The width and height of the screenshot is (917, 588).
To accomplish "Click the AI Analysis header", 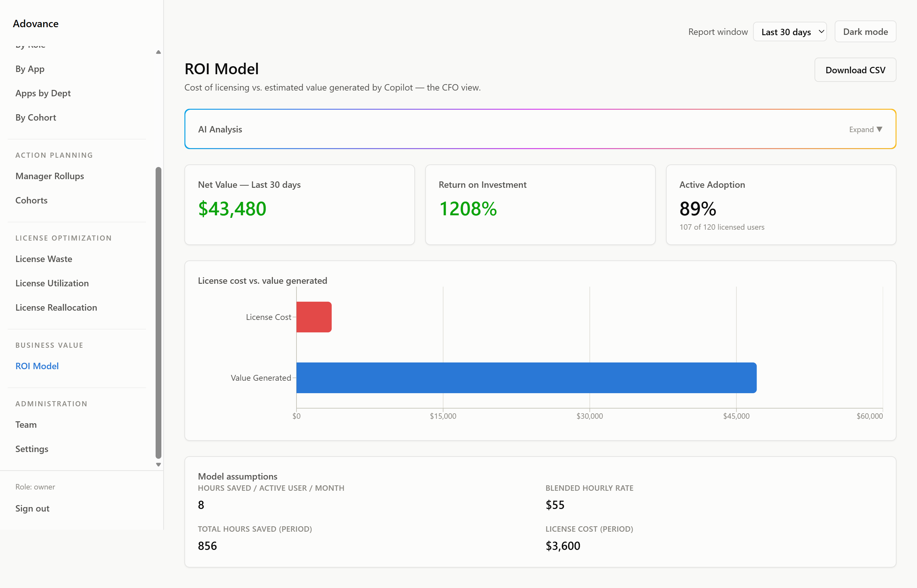I will pyautogui.click(x=220, y=130).
